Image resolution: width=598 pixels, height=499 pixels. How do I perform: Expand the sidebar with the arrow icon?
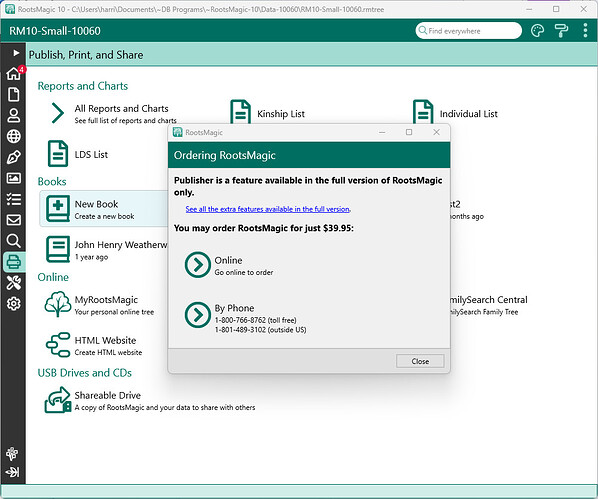point(16,53)
